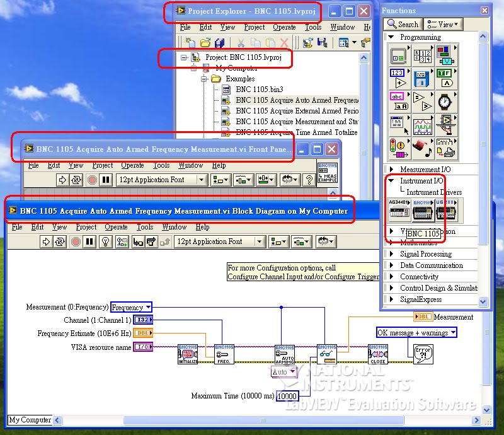Click Step Over button in Block Diagram
The height and width of the screenshot is (435, 504).
pyautogui.click(x=151, y=241)
